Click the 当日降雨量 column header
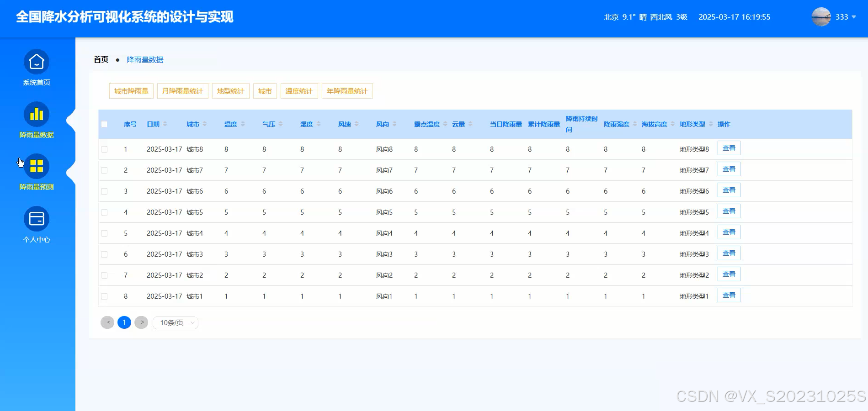The height and width of the screenshot is (411, 868). (x=506, y=124)
